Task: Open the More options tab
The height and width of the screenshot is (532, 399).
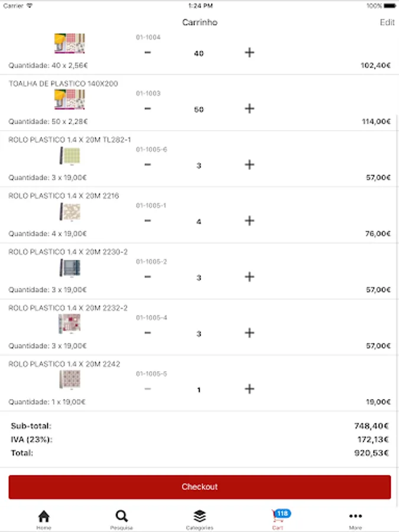Action: coord(355,518)
